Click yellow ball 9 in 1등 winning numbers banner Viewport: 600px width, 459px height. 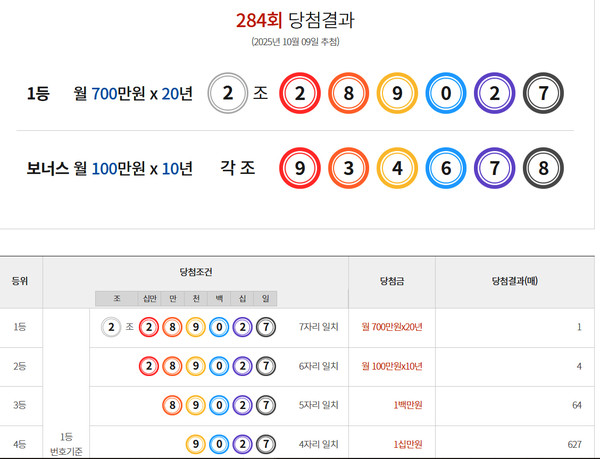[397, 93]
